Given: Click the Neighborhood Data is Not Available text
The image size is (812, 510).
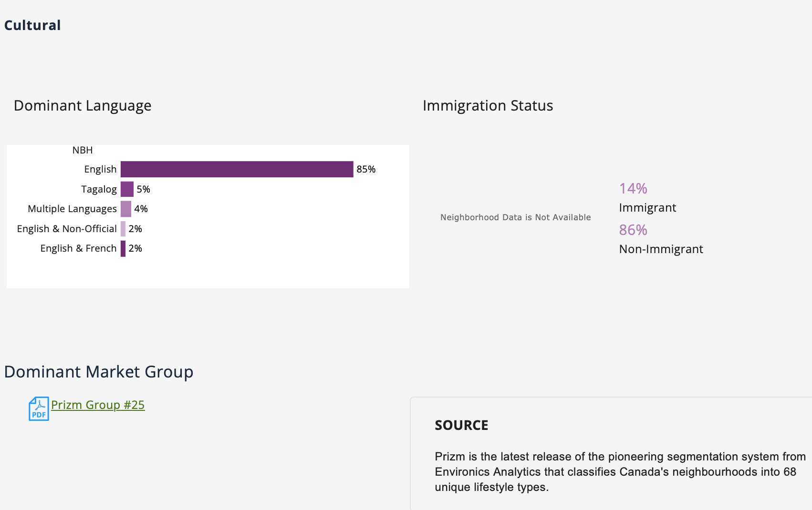Looking at the screenshot, I should pyautogui.click(x=515, y=217).
